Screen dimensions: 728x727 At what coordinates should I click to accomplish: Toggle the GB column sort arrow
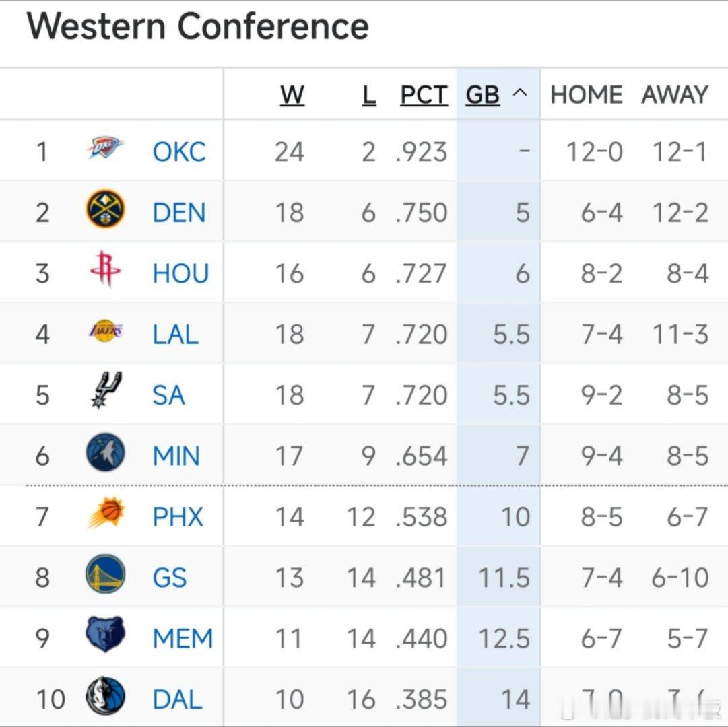click(520, 94)
